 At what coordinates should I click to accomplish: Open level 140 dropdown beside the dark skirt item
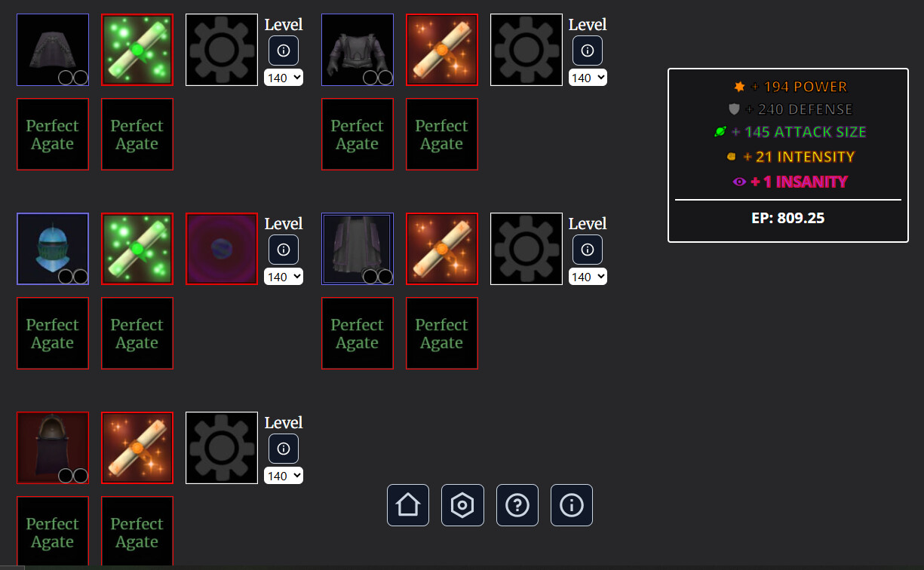pyautogui.click(x=284, y=78)
